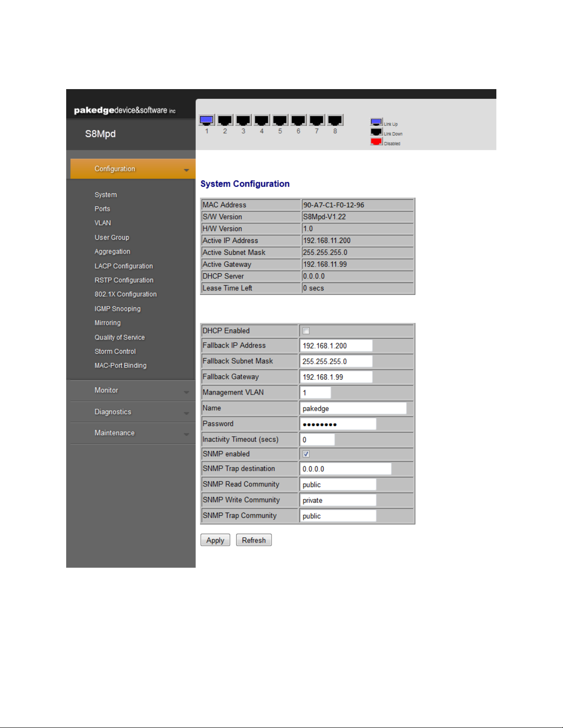Viewport: 563px width, 728px height.
Task: Click the port 7 icon
Action: (317, 120)
